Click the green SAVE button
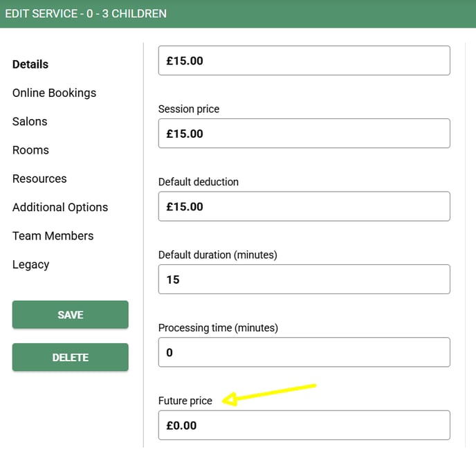476x454 pixels. (71, 315)
